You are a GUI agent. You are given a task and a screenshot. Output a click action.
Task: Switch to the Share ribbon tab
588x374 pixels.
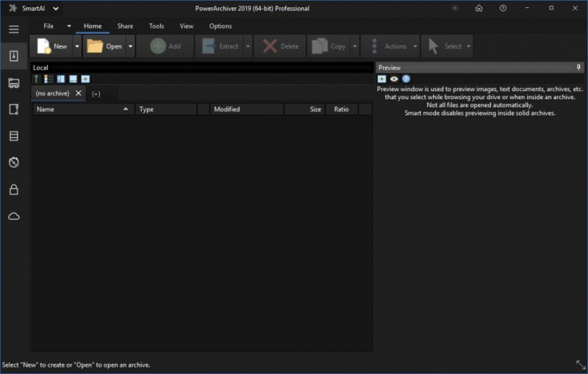coord(125,26)
